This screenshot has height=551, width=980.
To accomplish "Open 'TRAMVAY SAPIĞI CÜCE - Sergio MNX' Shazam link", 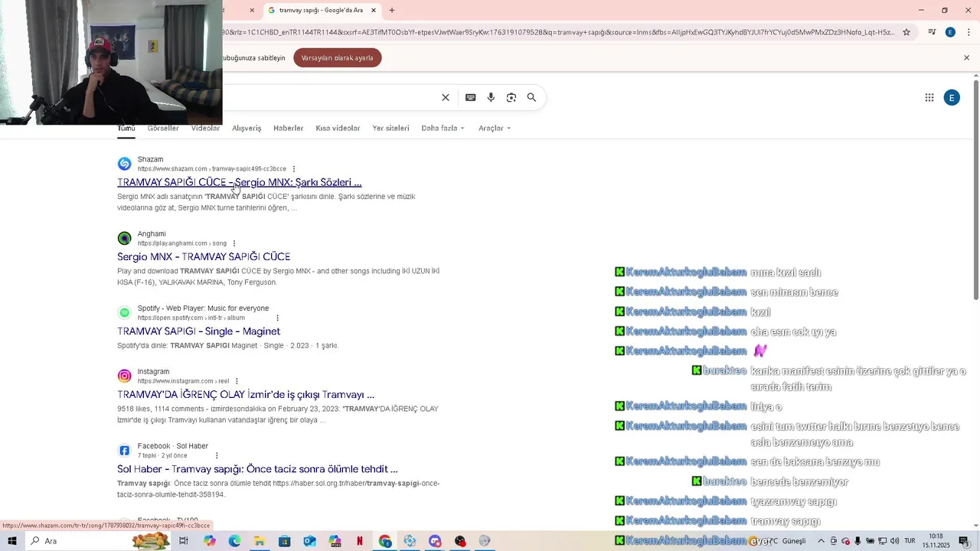I will pyautogui.click(x=240, y=182).
